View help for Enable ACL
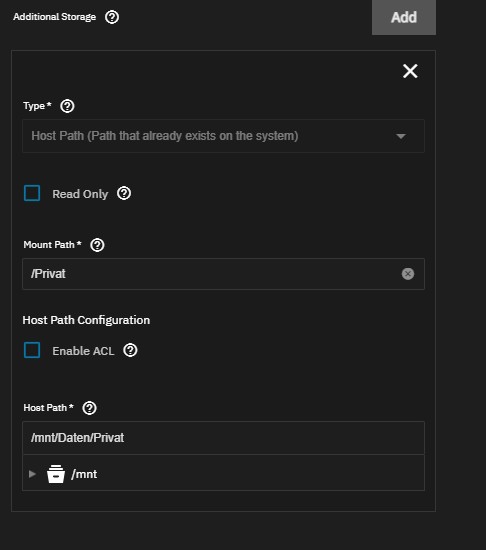The width and height of the screenshot is (486, 550). click(130, 350)
